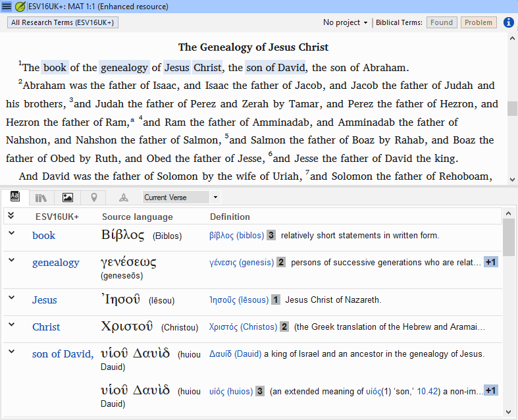The image size is (518, 420).
Task: Expand all rows with the double chevron
Action: point(11,215)
